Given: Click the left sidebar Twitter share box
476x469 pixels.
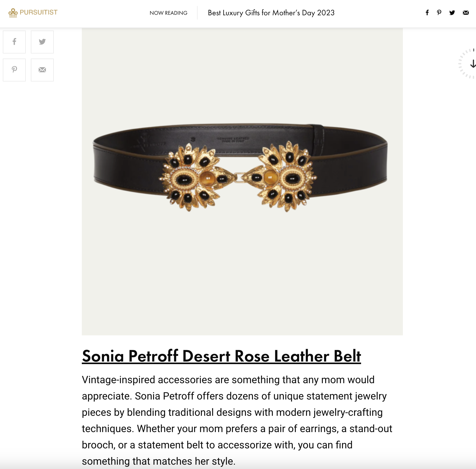Looking at the screenshot, I should pyautogui.click(x=42, y=42).
